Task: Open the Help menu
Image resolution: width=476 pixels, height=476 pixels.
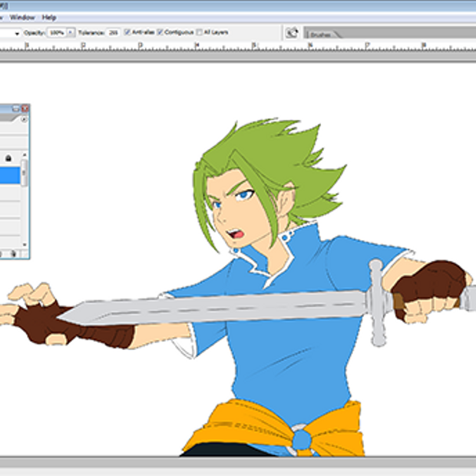Action: pos(49,17)
